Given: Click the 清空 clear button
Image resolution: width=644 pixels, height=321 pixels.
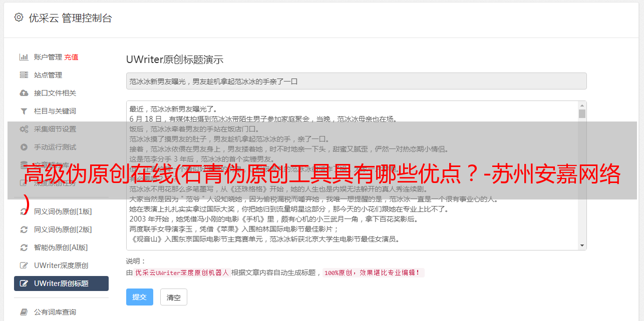Looking at the screenshot, I should point(174,297).
